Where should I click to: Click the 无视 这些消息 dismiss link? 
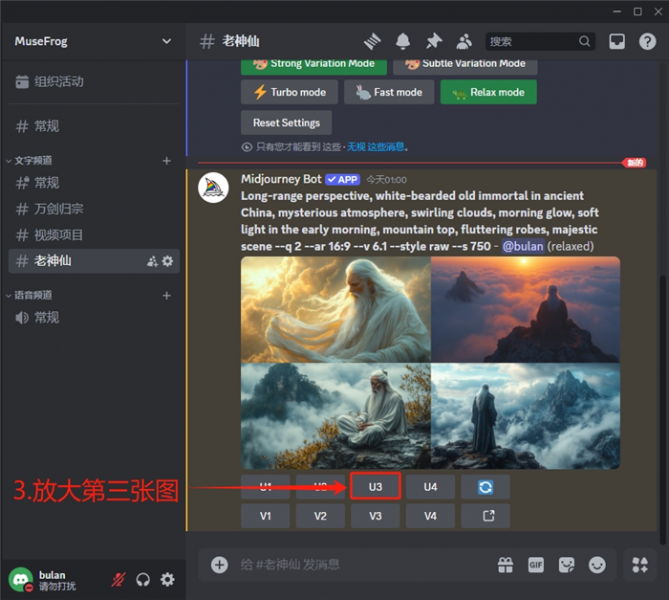[375, 147]
